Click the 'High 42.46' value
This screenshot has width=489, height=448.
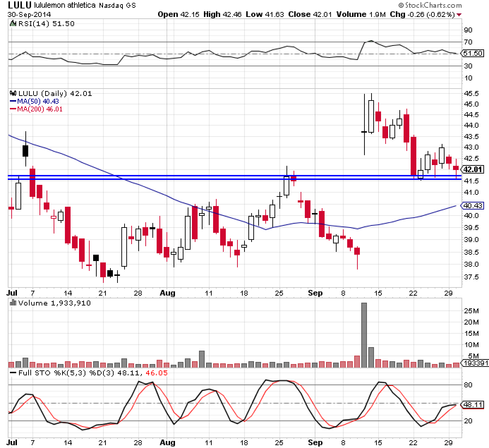coord(223,14)
